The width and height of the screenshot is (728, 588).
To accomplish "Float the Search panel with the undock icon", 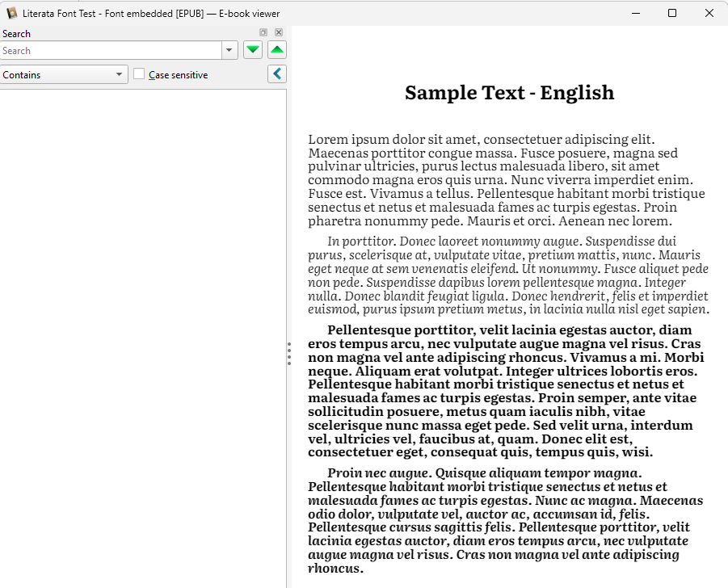I will [263, 32].
